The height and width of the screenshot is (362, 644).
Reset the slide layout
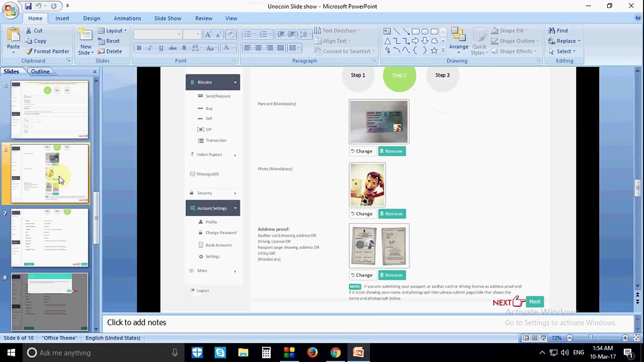[x=108, y=41]
